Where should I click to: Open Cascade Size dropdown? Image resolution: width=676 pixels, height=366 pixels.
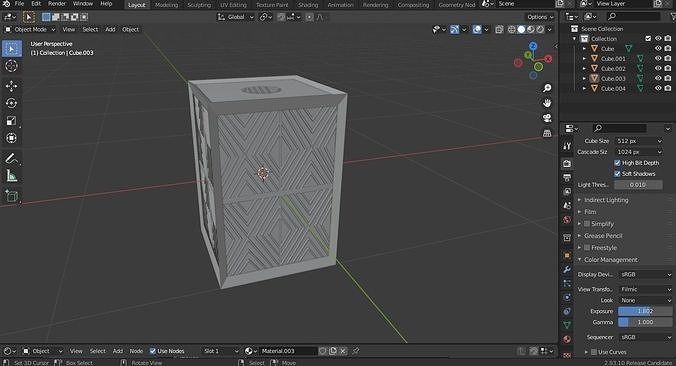pyautogui.click(x=638, y=152)
